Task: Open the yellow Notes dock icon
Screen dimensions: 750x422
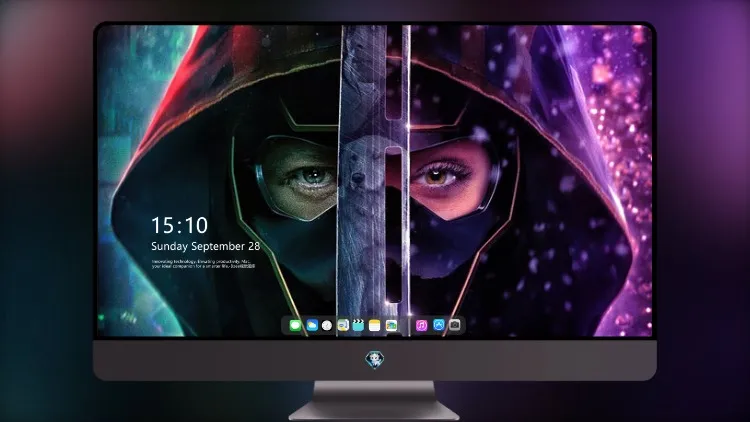Action: [x=375, y=326]
